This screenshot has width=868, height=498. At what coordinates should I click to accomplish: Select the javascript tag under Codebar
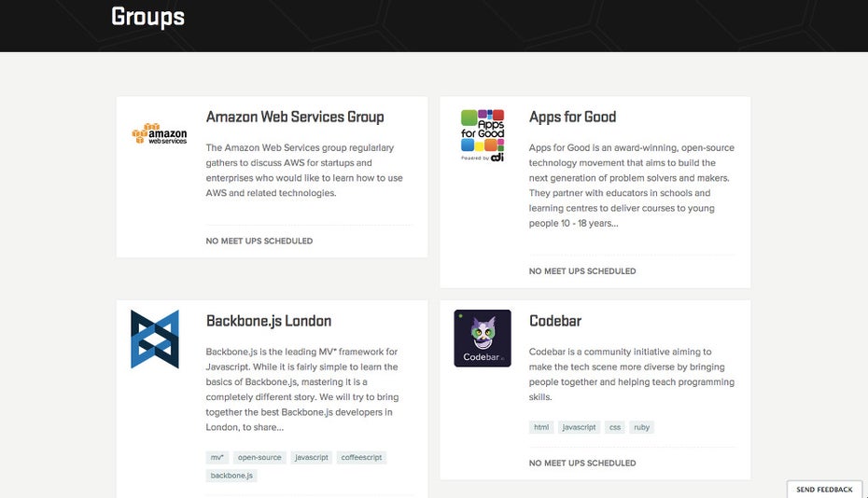pos(579,427)
